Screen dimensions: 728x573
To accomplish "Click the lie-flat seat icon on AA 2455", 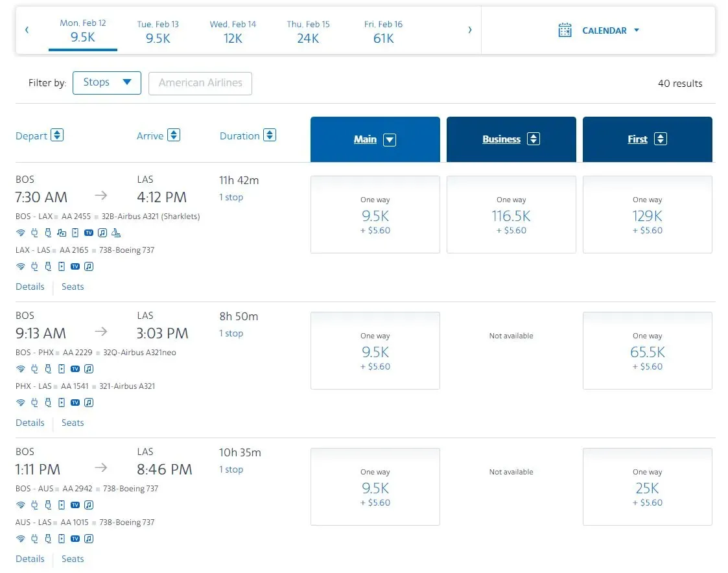I will (116, 233).
